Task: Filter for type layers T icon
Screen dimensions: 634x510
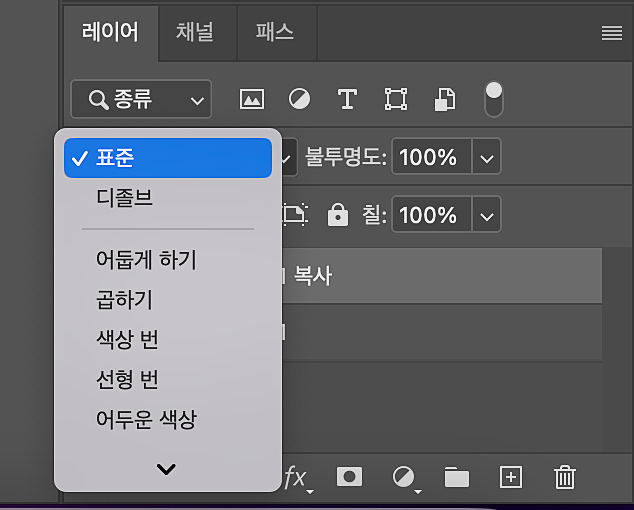Action: coord(347,99)
